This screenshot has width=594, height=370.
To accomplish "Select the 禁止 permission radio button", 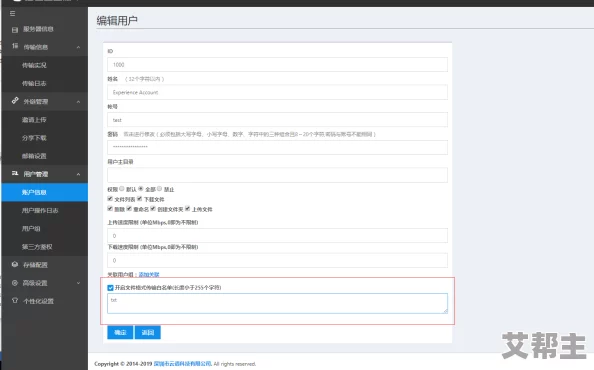I will [x=159, y=188].
